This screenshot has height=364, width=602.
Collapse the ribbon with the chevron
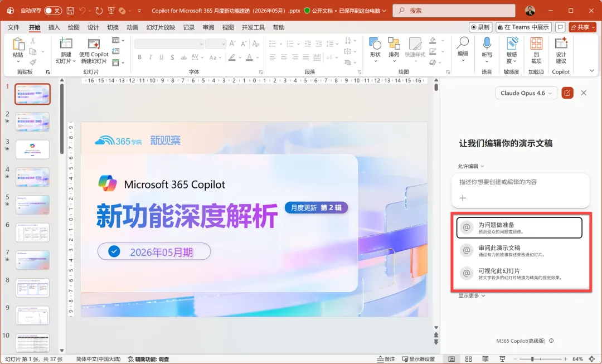pyautogui.click(x=592, y=71)
